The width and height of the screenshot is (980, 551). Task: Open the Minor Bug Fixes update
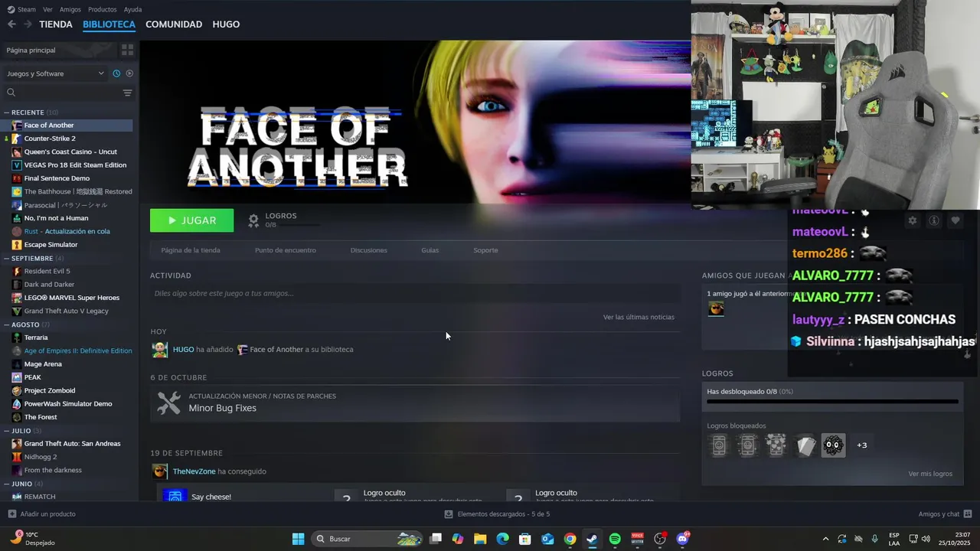coord(222,408)
